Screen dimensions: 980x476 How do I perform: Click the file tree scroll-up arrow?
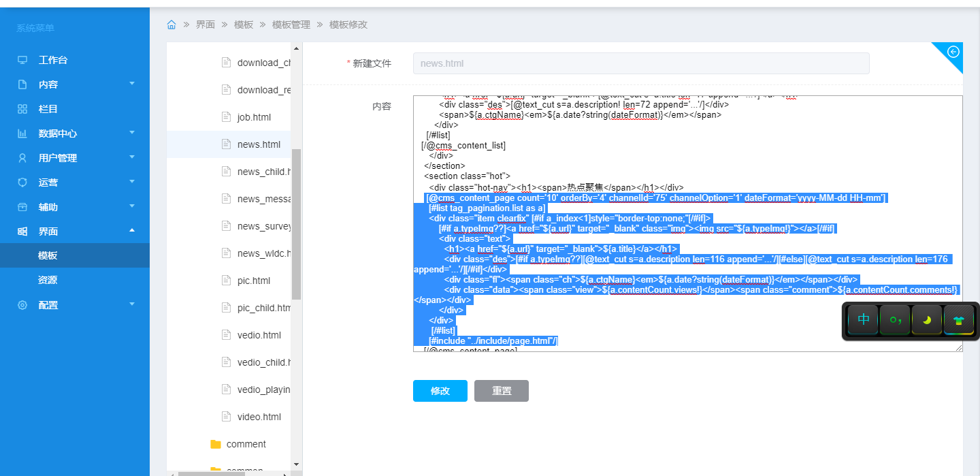coord(296,48)
